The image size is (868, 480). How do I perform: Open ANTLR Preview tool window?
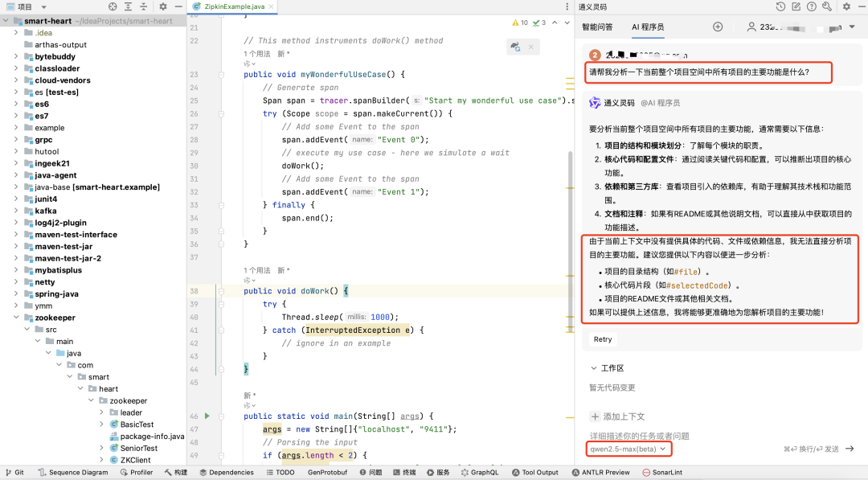coord(600,472)
